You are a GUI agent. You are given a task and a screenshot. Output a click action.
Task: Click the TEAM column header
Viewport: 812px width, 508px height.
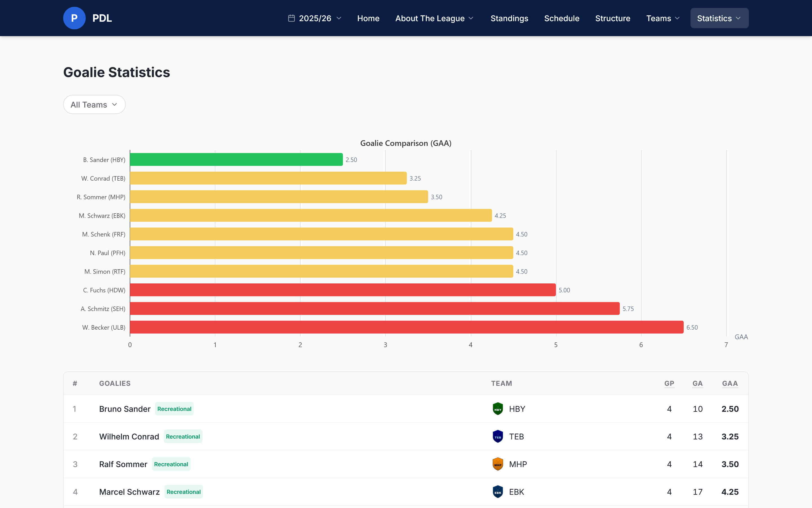(x=502, y=383)
